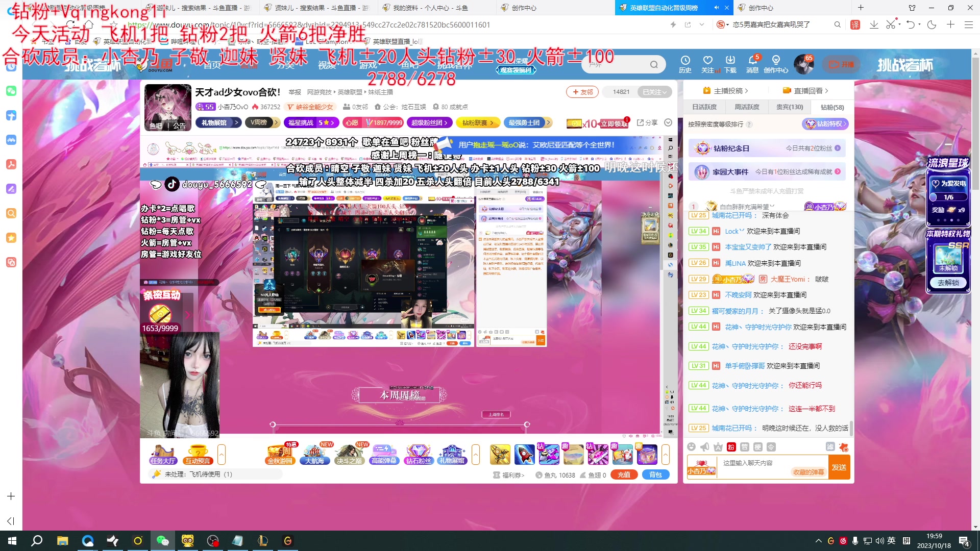Open the 决斗之巅 activity icon
Screen dimensions: 980x551
tap(350, 454)
